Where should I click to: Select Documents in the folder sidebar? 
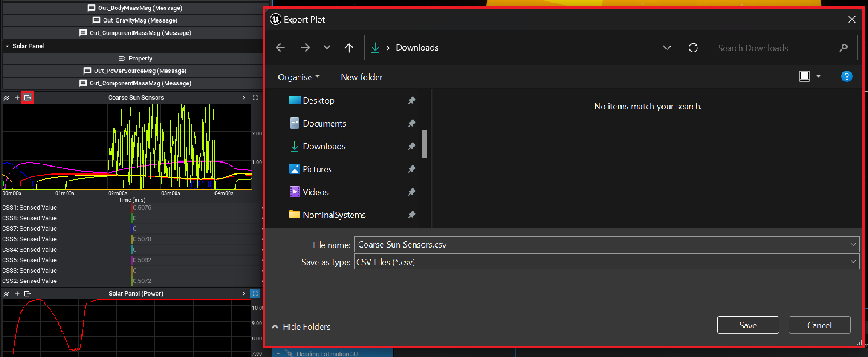pyautogui.click(x=324, y=124)
